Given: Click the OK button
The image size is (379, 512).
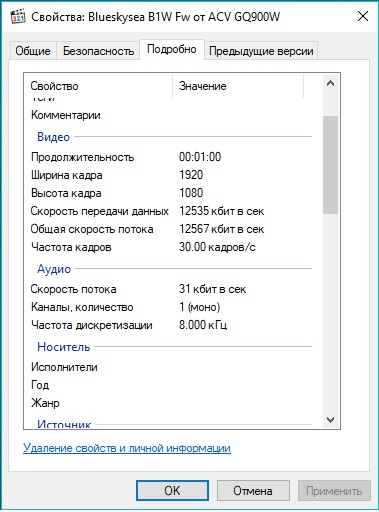Looking at the screenshot, I should (172, 490).
